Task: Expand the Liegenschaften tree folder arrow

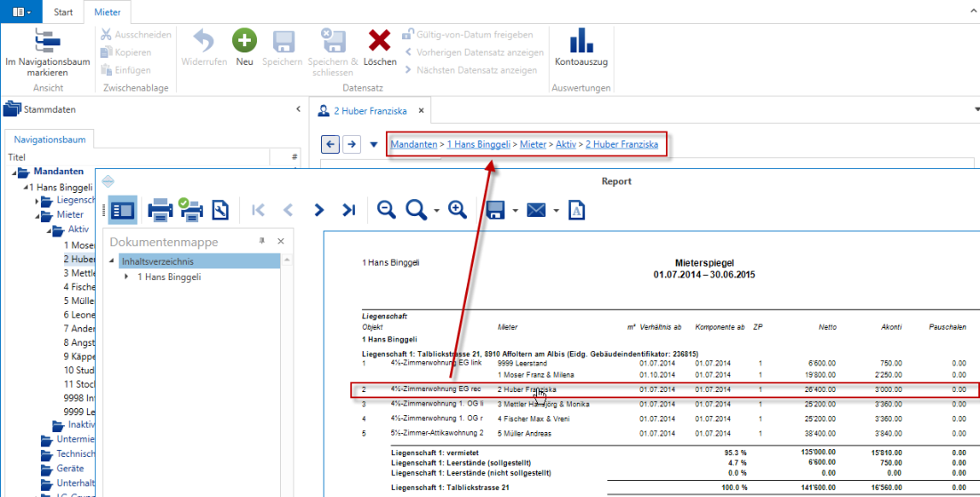Action: pyautogui.click(x=36, y=201)
